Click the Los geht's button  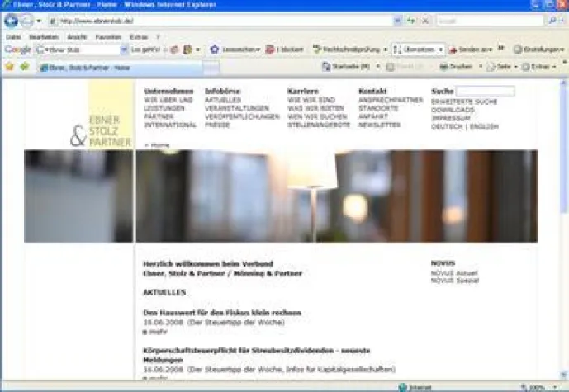tap(146, 50)
